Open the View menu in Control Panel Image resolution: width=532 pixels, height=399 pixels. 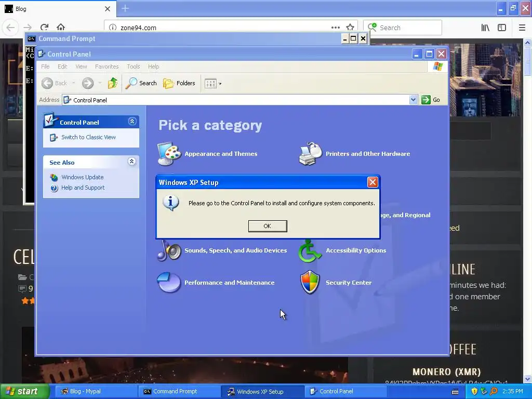point(81,66)
